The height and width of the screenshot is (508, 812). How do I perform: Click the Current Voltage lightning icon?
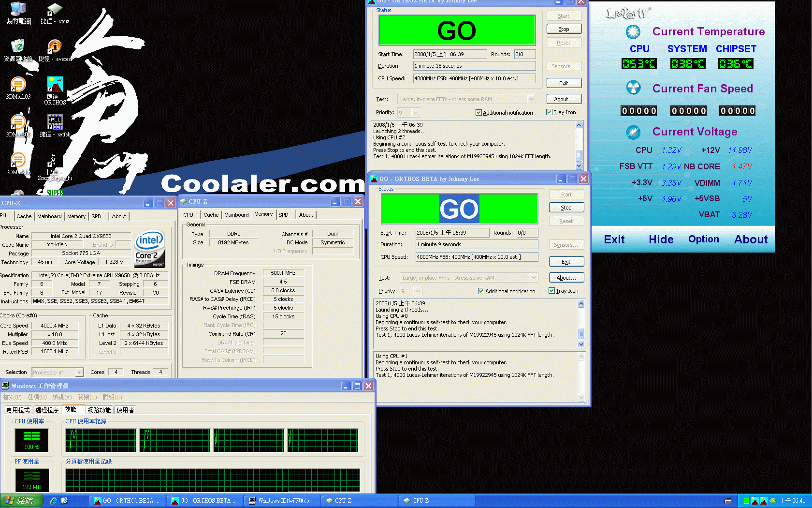[x=633, y=132]
